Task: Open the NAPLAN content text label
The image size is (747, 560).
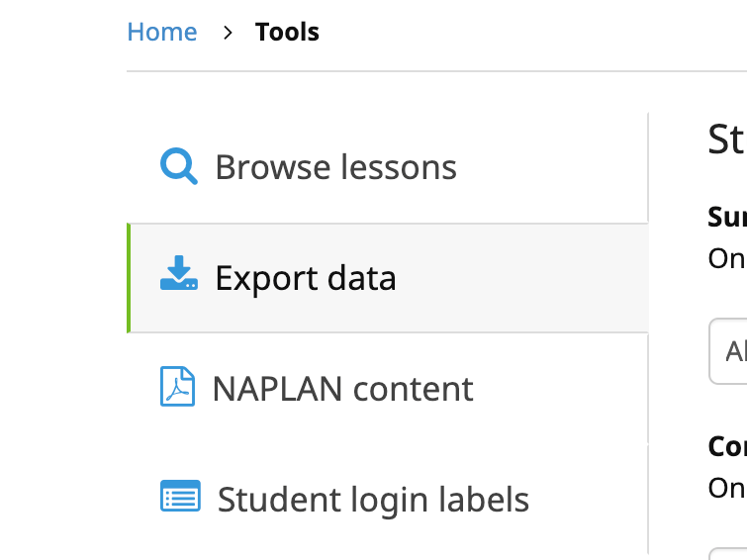Action: click(342, 389)
